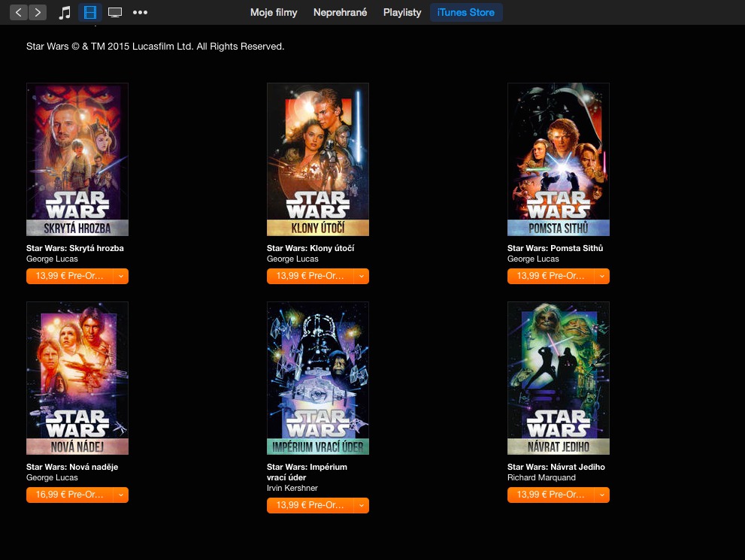Screen dimensions: 745x560
Task: Open the Star Wars: Pomsta Sithů title link
Action: coord(556,248)
